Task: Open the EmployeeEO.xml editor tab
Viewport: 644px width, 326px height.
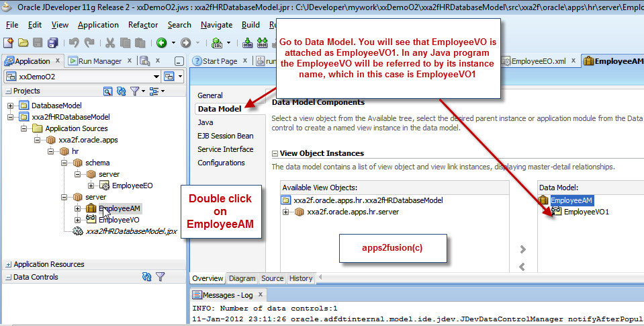Action: coord(539,61)
